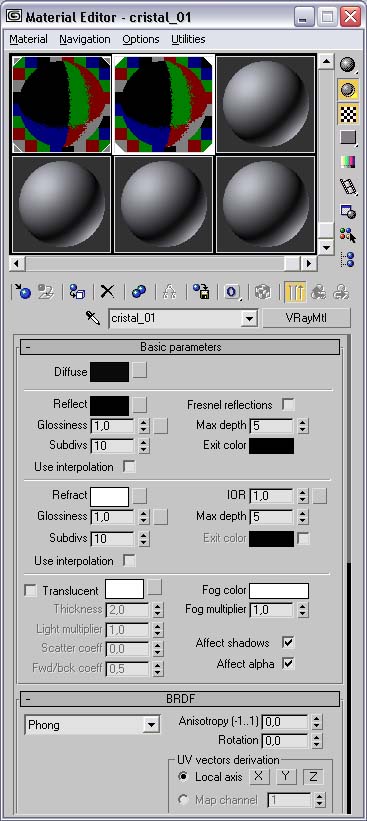The width and height of the screenshot is (367, 821).
Task: Open the Options menu
Action: coord(141,39)
